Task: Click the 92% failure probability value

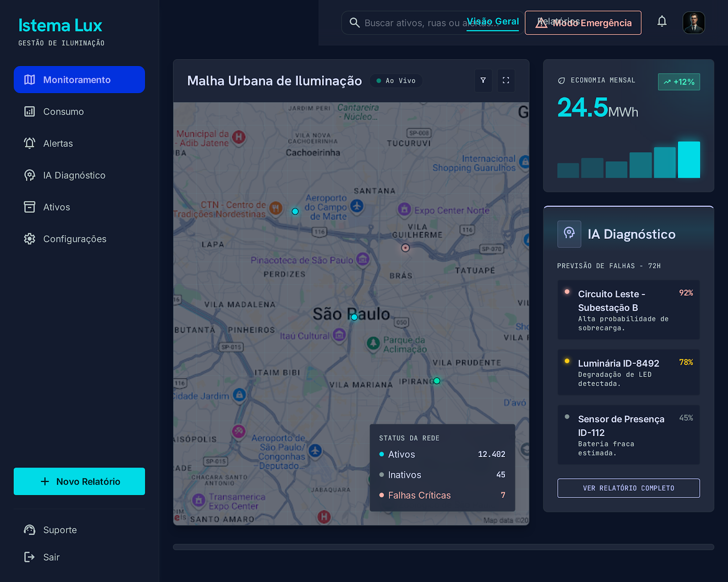Action: tap(686, 293)
